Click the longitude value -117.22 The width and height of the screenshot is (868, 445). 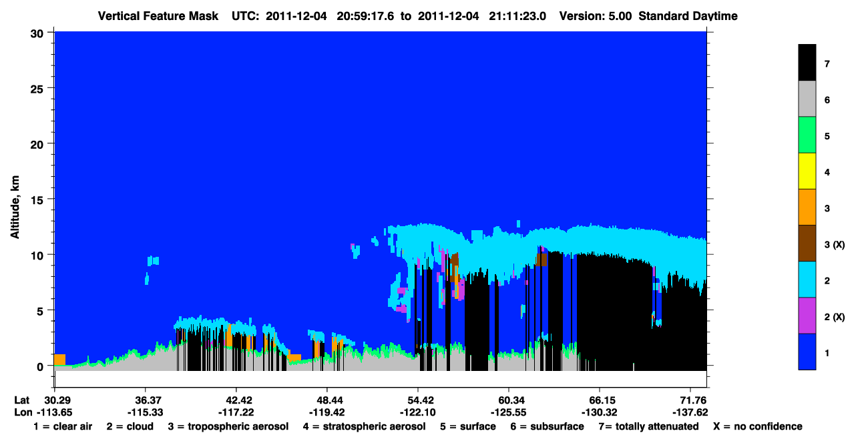(x=236, y=412)
